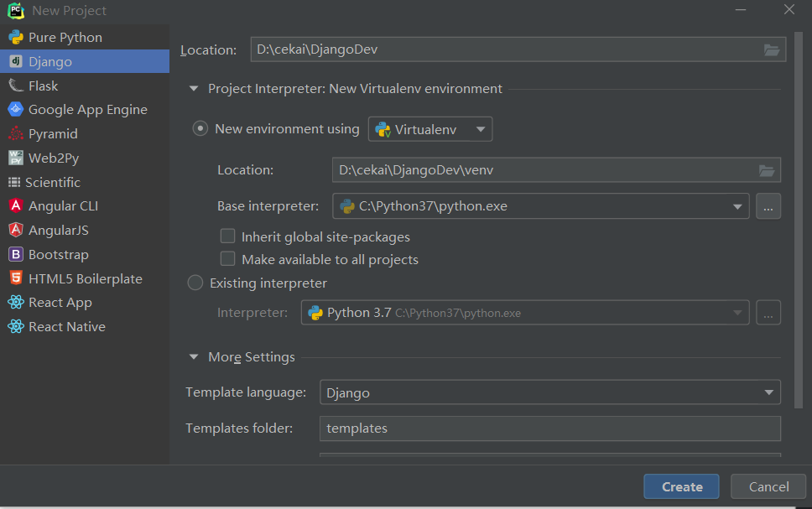This screenshot has width=812, height=509.
Task: Select the Existing interpreter radio button
Action: 195,283
